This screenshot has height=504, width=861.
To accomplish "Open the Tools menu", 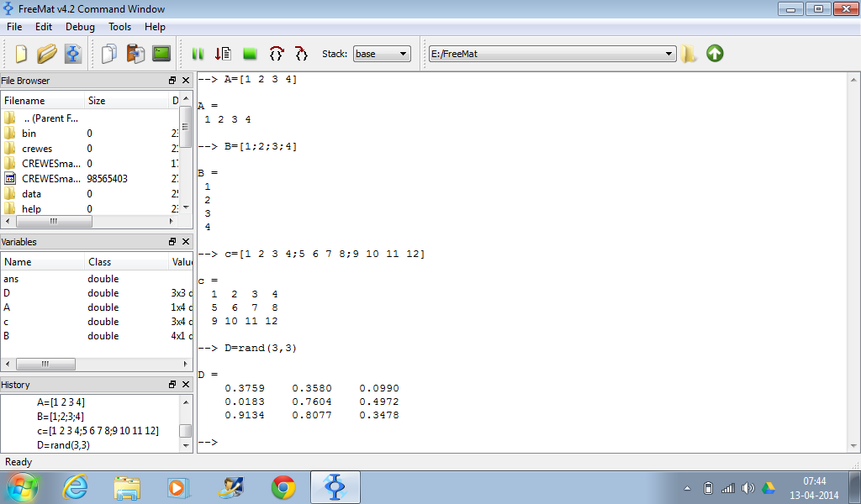I will coord(119,27).
